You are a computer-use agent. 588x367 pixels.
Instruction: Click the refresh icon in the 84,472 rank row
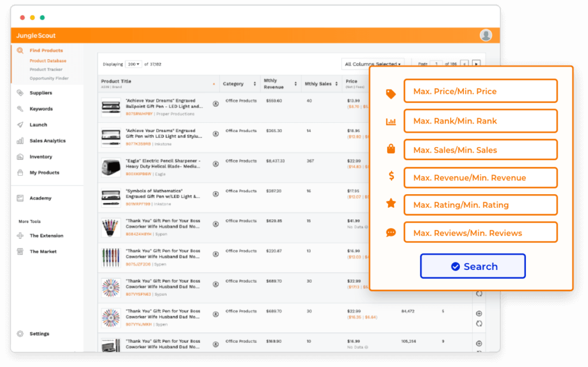[479, 323]
